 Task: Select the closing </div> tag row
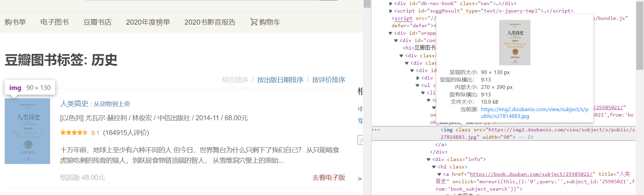click(439, 152)
